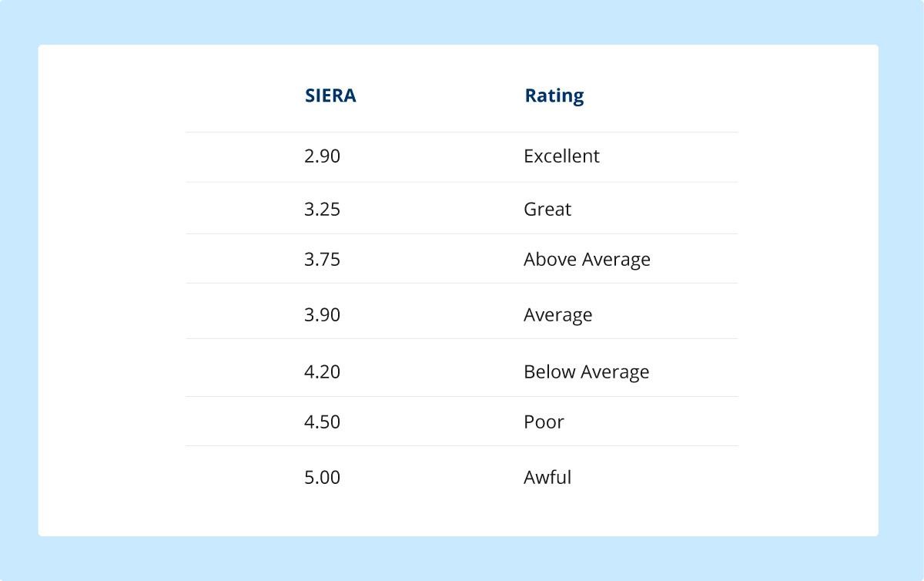Select the Poor rating cell
The width and height of the screenshot is (924, 581).
tap(544, 422)
